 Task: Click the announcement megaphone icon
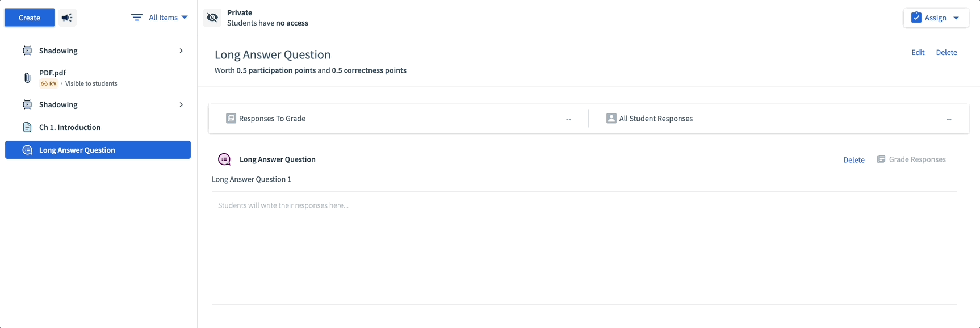[x=67, y=18]
